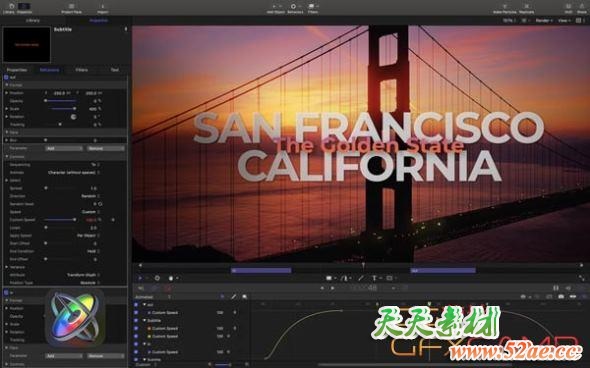Uncheck Custom Speed under the In row
Image resolution: width=590 pixels, height=368 pixels.
click(136, 352)
